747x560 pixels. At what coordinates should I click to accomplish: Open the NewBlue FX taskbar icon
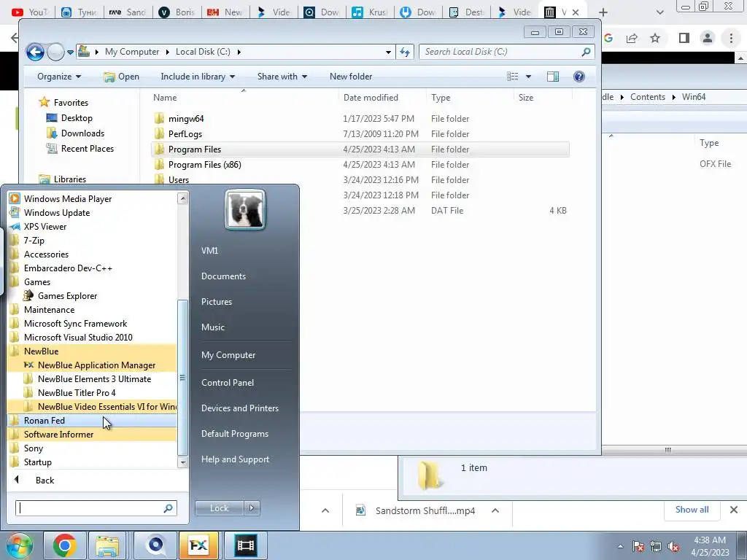[198, 545]
